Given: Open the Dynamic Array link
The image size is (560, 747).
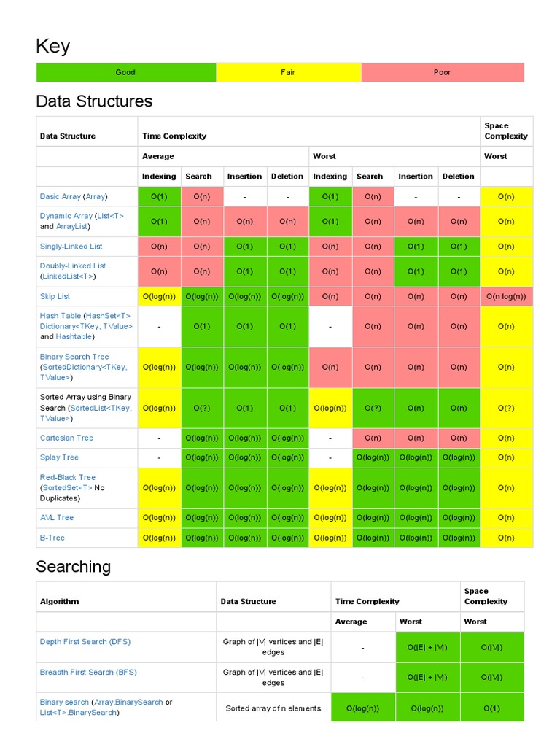Looking at the screenshot, I should (66, 216).
